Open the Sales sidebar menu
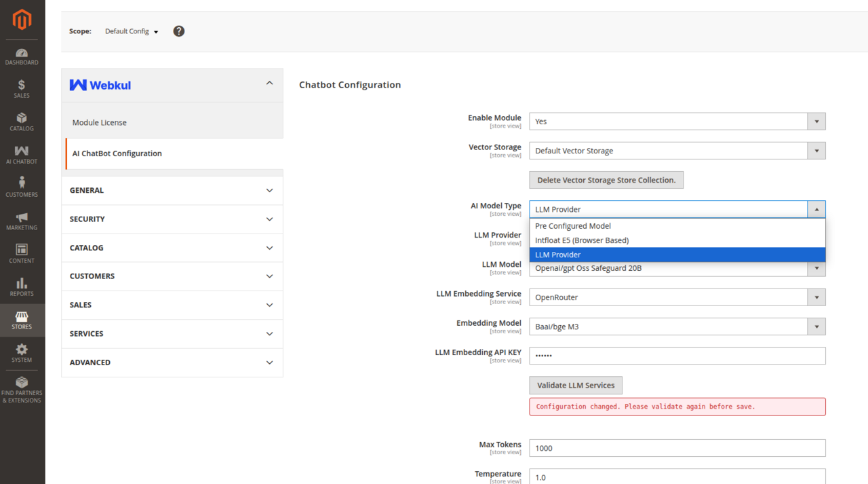 [x=22, y=89]
